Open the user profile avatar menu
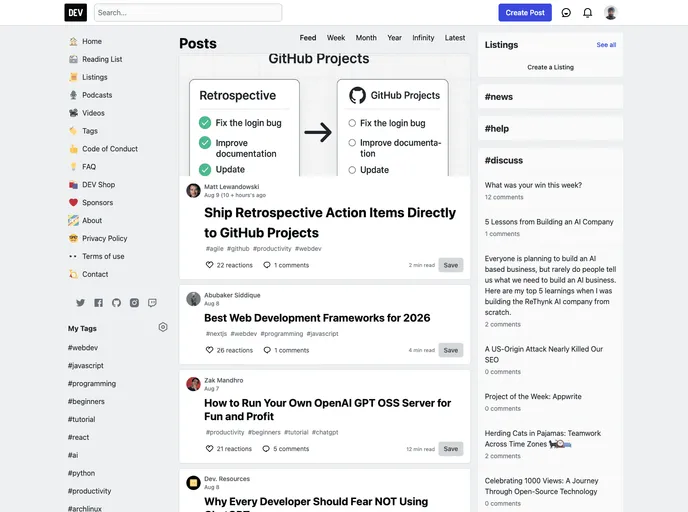Viewport: 688px width, 512px height. tap(611, 13)
